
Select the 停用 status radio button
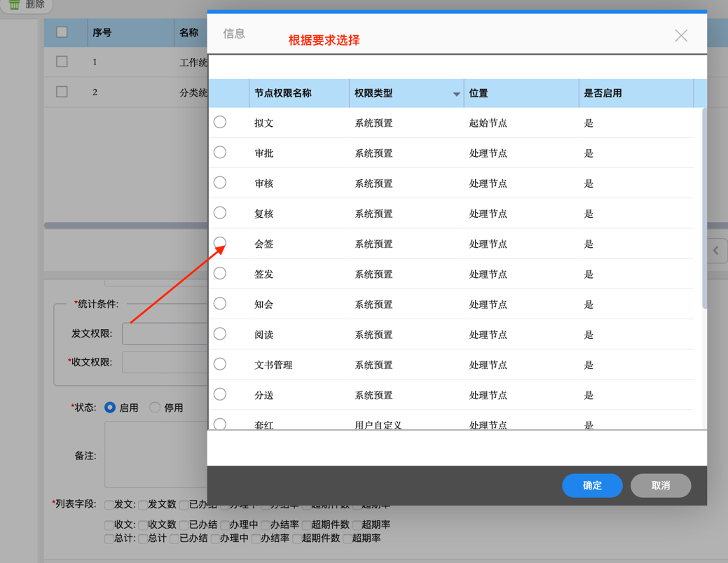coord(155,408)
